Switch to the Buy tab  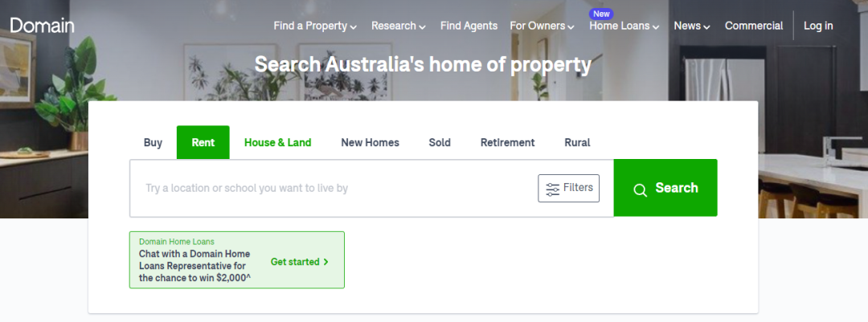click(x=153, y=143)
